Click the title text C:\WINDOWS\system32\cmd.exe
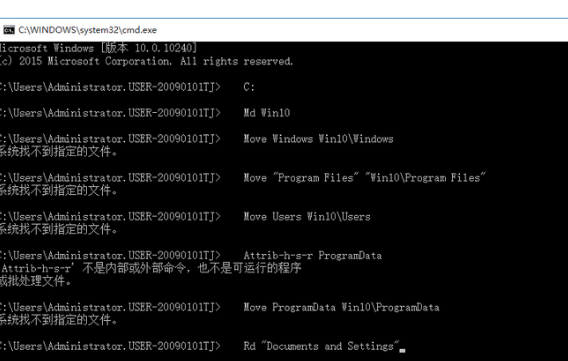Image resolution: width=568 pixels, height=361 pixels. coord(88,30)
